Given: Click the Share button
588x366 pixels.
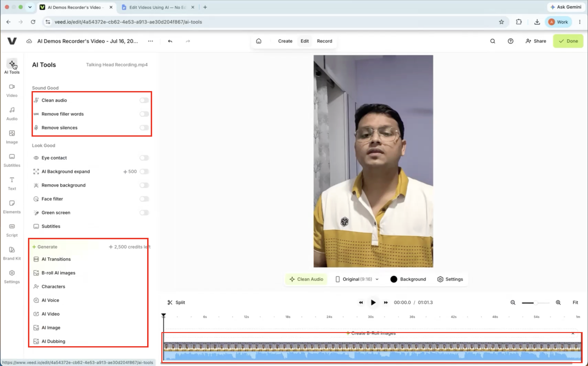Looking at the screenshot, I should tap(536, 41).
